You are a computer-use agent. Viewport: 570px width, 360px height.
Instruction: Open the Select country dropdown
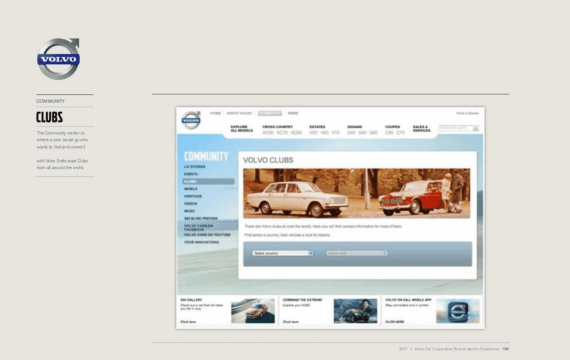283,253
